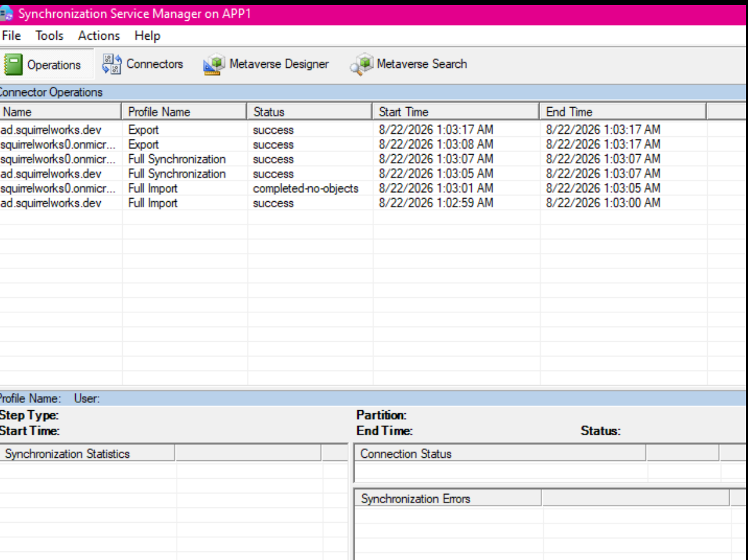The height and width of the screenshot is (560, 748).
Task: Click the 8/22/2026 1:03:08 AM start time
Action: click(x=436, y=144)
